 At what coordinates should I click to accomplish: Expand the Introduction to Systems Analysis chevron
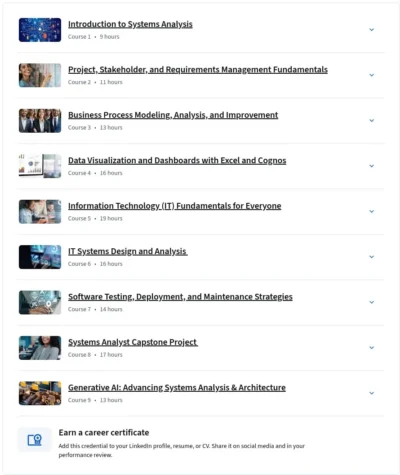tap(372, 30)
